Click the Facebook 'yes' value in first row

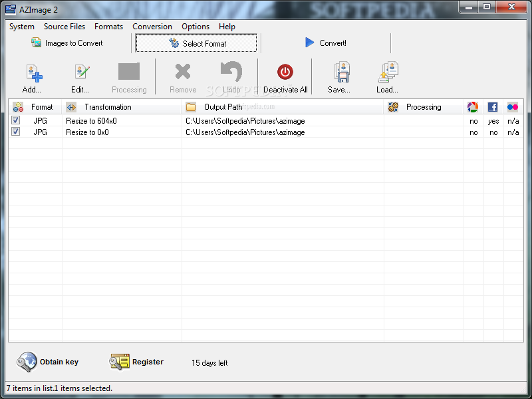(493, 122)
